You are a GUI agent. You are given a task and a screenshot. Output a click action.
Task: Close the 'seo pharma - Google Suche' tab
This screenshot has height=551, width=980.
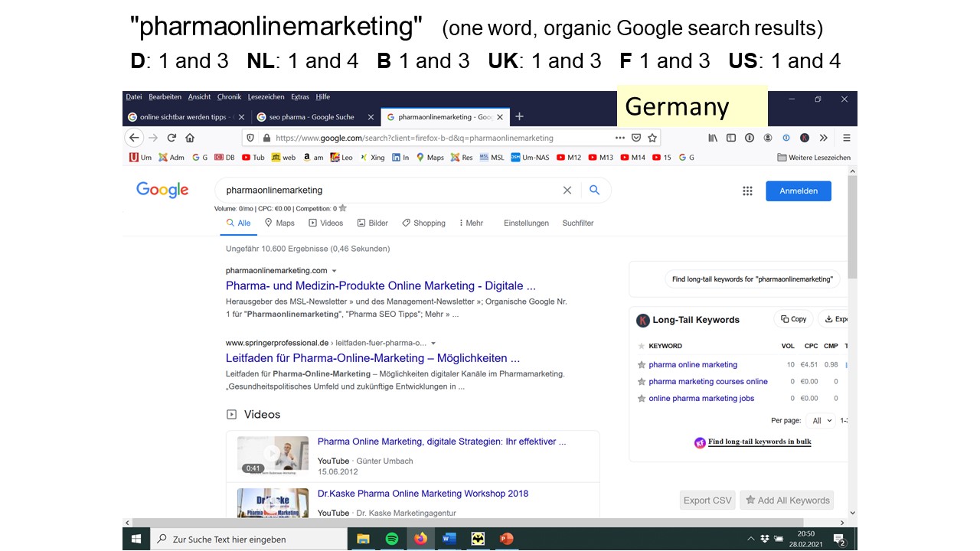371,117
